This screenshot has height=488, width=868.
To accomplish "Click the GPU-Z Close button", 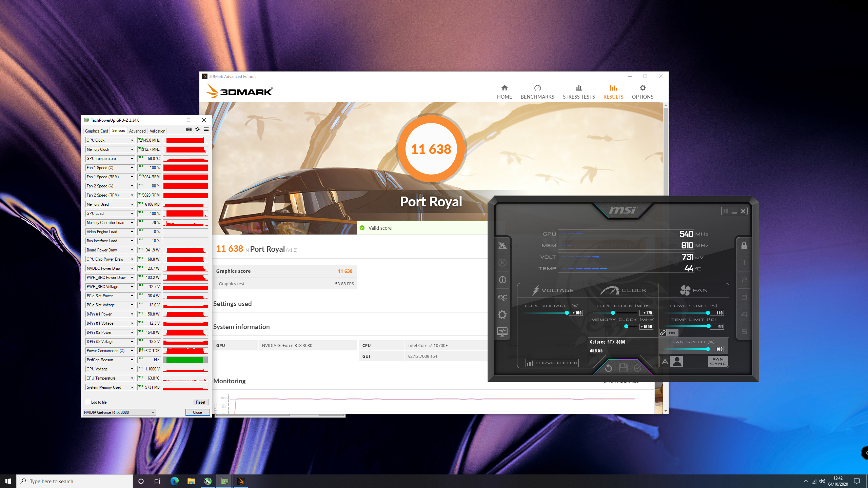I will pos(197,412).
